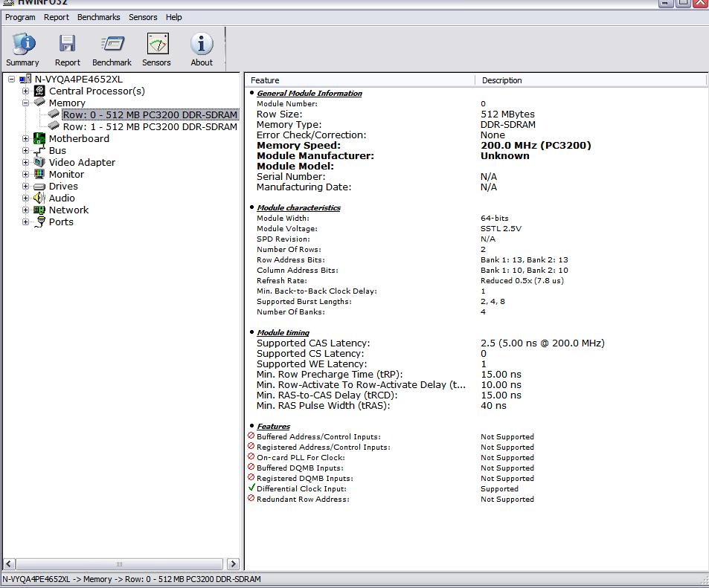Expand the Central Processor(s) node

point(26,91)
